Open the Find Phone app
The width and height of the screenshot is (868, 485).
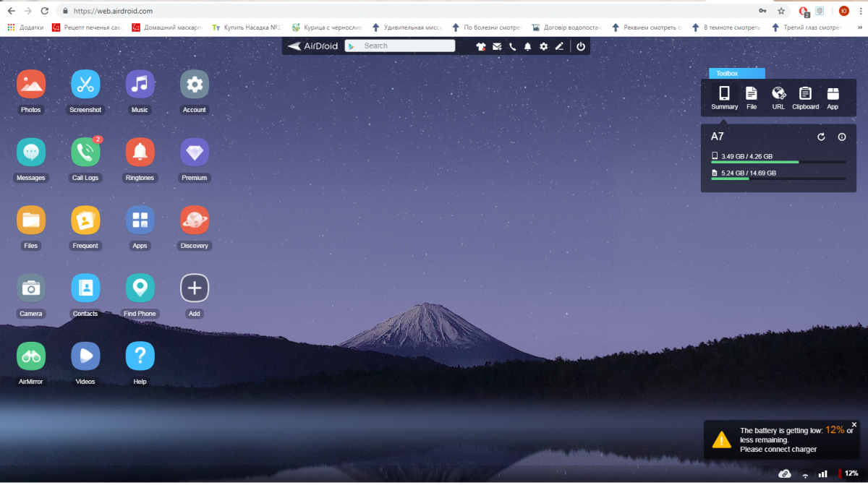pos(140,288)
